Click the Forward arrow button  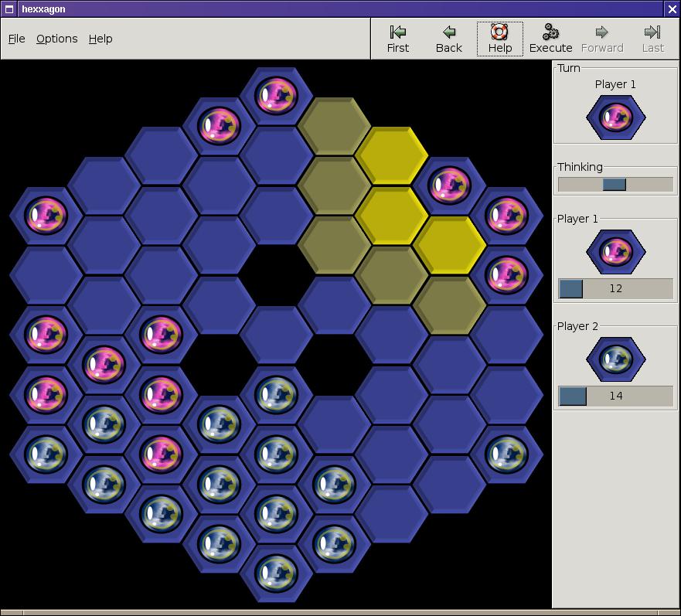click(602, 39)
